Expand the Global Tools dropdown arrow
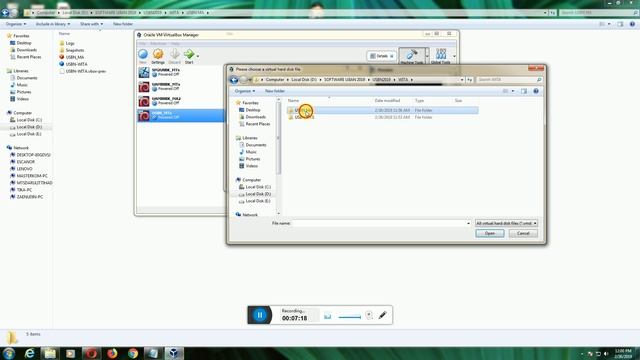This screenshot has height=360, width=640. click(454, 56)
